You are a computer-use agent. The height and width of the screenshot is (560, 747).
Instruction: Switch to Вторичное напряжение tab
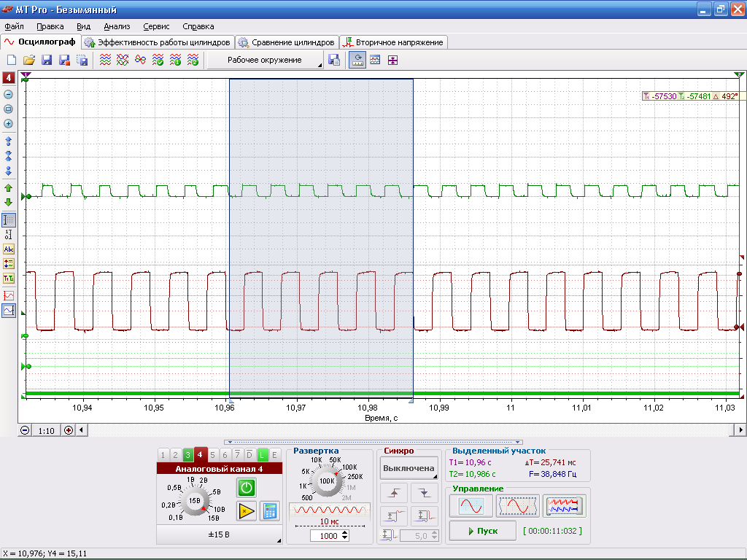[393, 42]
